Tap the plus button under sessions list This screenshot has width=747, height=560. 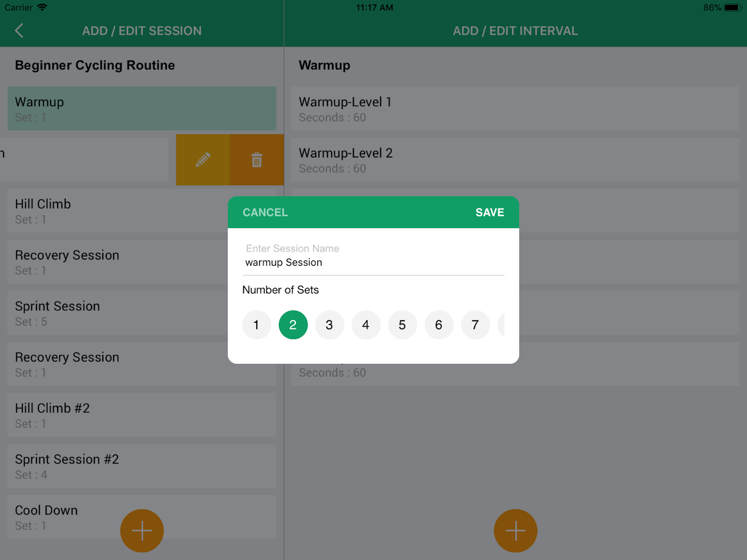(x=142, y=531)
